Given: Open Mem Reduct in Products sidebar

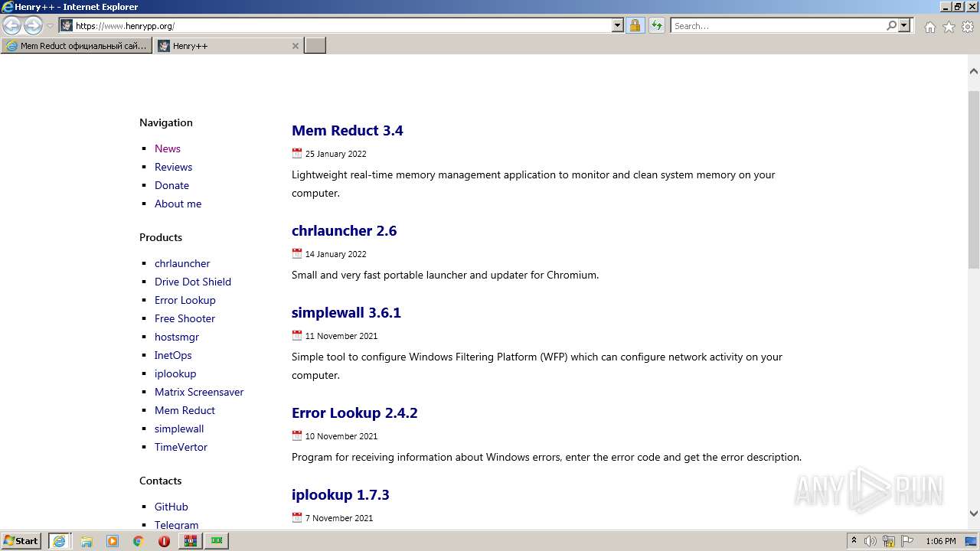Looking at the screenshot, I should 185,410.
